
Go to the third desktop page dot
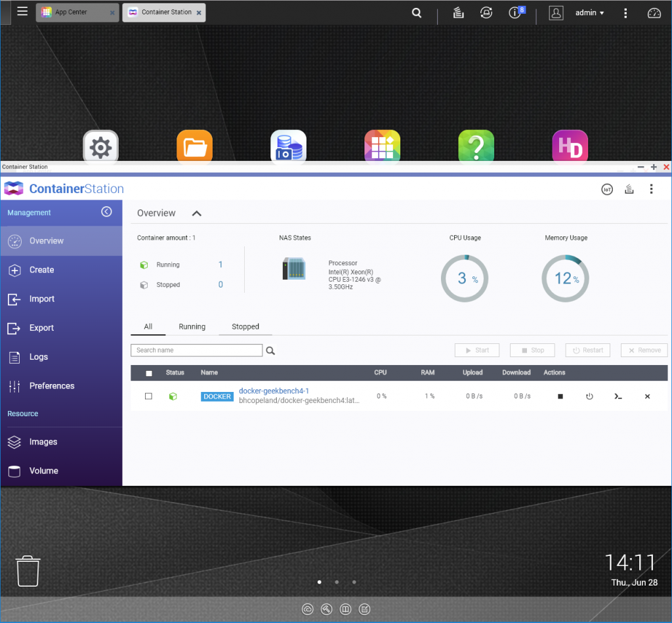(x=354, y=582)
